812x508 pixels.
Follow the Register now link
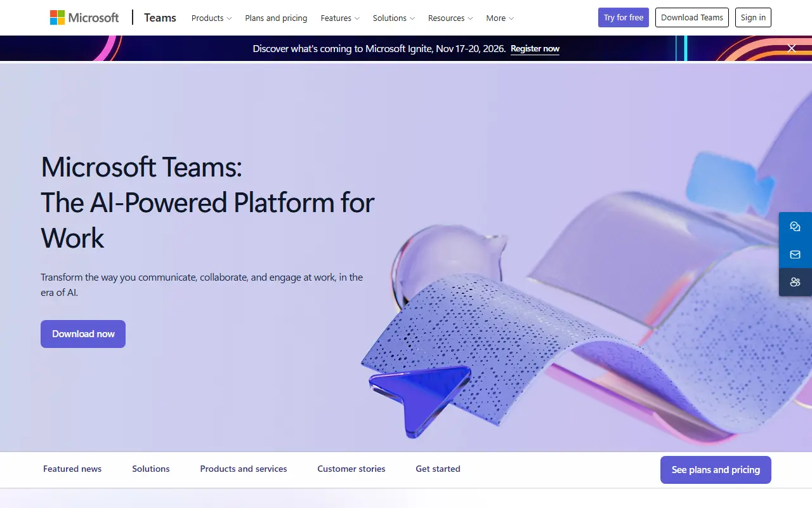535,49
